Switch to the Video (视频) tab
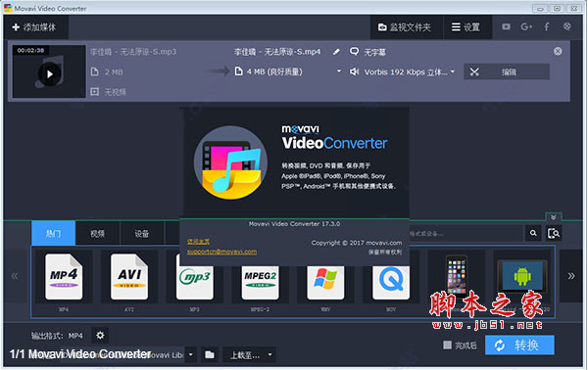The height and width of the screenshot is (370, 588). pyautogui.click(x=97, y=233)
